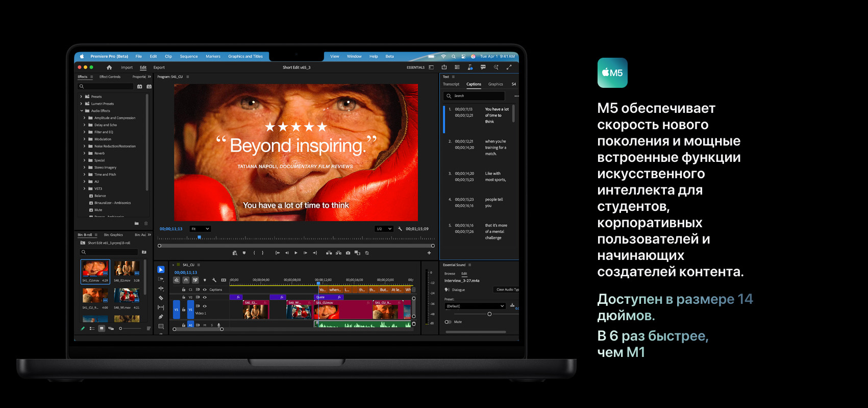Image resolution: width=868 pixels, height=408 pixels.
Task: Open the Fit zoom level dropdown
Action: [x=200, y=229]
